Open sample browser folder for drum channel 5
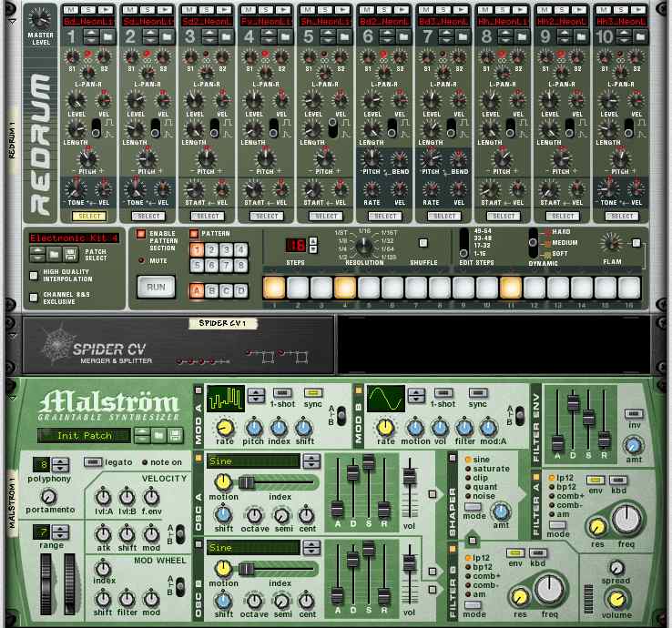The width and height of the screenshot is (672, 628). [x=344, y=37]
